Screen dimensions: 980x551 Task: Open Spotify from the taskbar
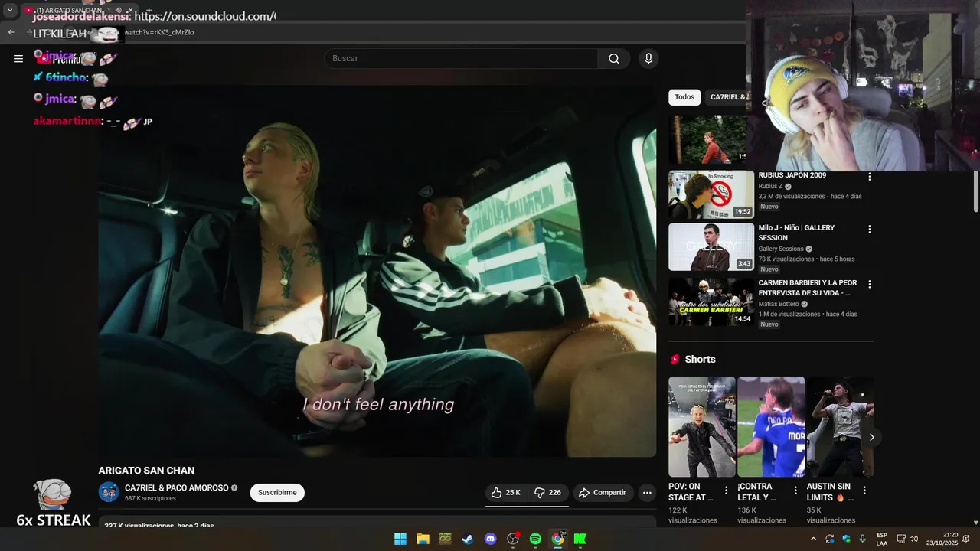point(535,539)
